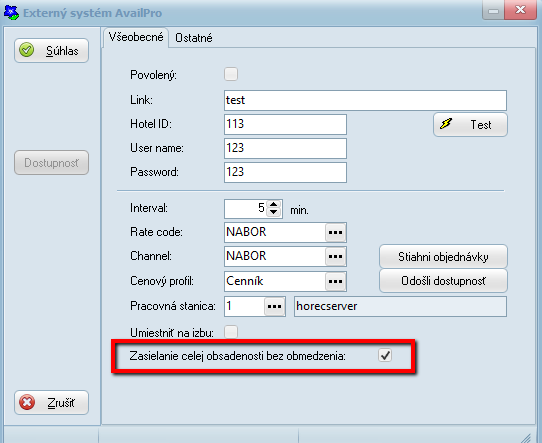Minimize the AvailPro window
Image resolution: width=542 pixels, height=443 pixels.
[493, 10]
